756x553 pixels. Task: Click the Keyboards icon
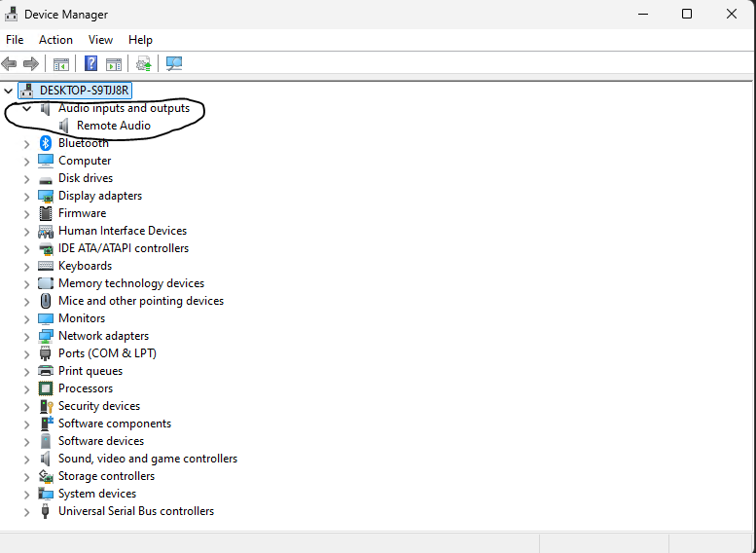pos(46,266)
